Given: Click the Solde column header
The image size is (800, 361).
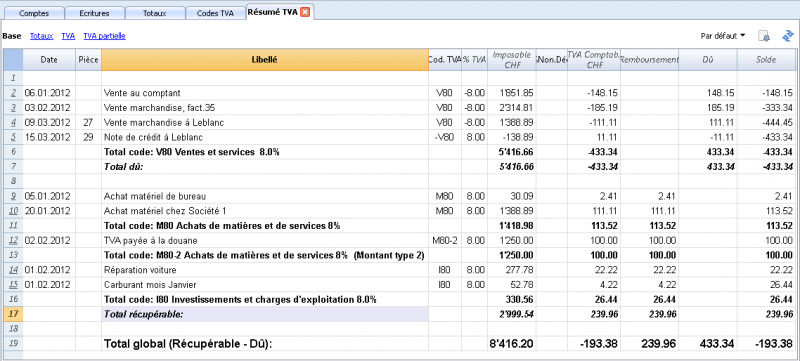Looking at the screenshot, I should click(766, 60).
